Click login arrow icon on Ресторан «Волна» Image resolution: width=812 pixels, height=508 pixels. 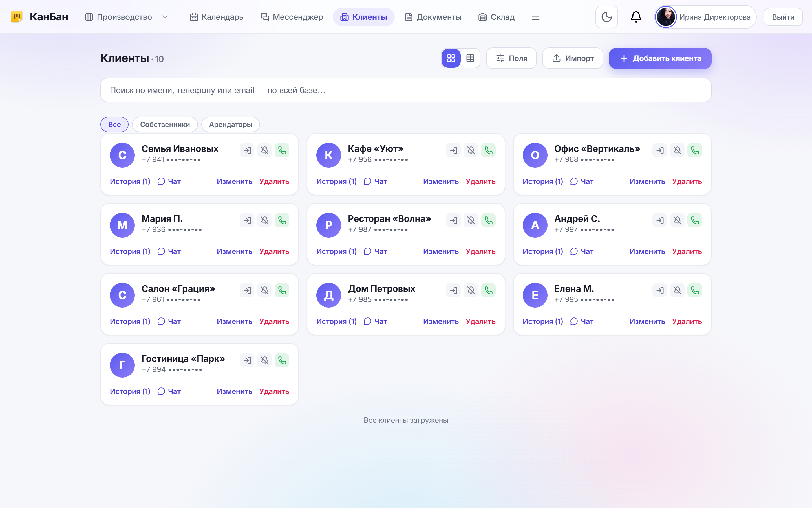tap(453, 220)
